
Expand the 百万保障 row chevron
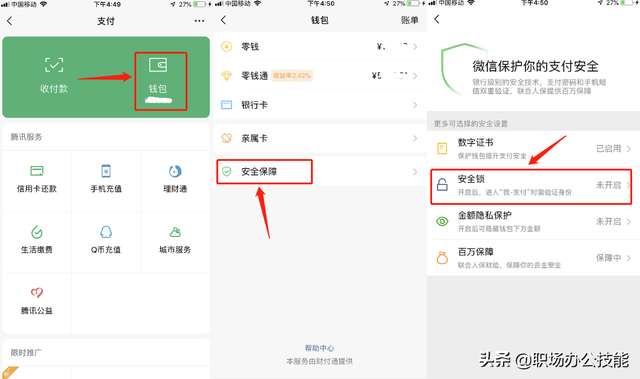[x=629, y=258]
